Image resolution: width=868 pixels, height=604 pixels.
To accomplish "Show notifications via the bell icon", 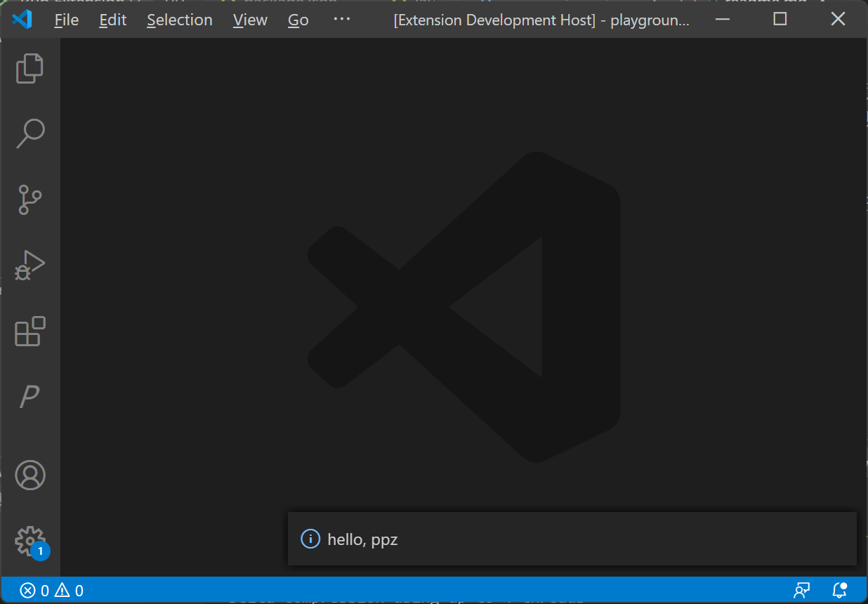I will click(840, 590).
